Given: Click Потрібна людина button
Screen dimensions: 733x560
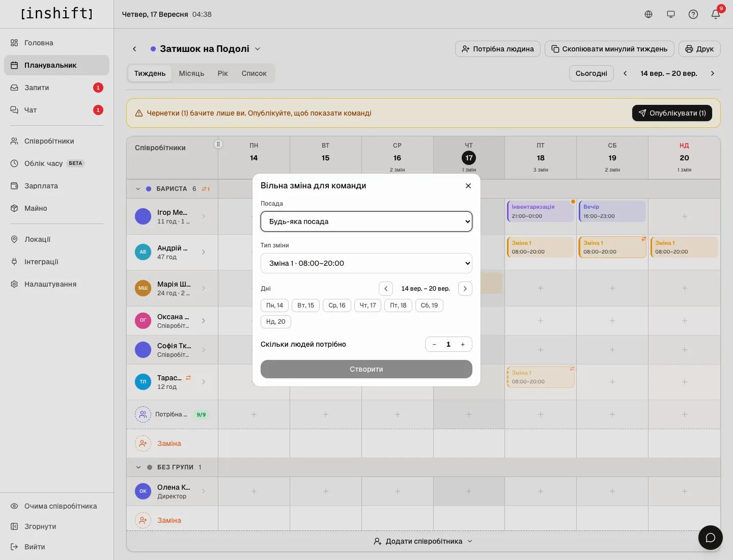Looking at the screenshot, I should [x=498, y=49].
